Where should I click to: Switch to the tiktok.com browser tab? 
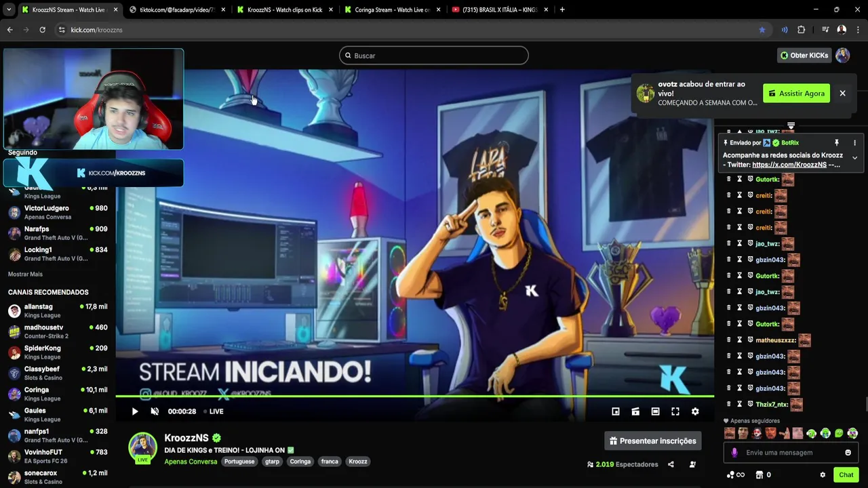click(x=176, y=9)
